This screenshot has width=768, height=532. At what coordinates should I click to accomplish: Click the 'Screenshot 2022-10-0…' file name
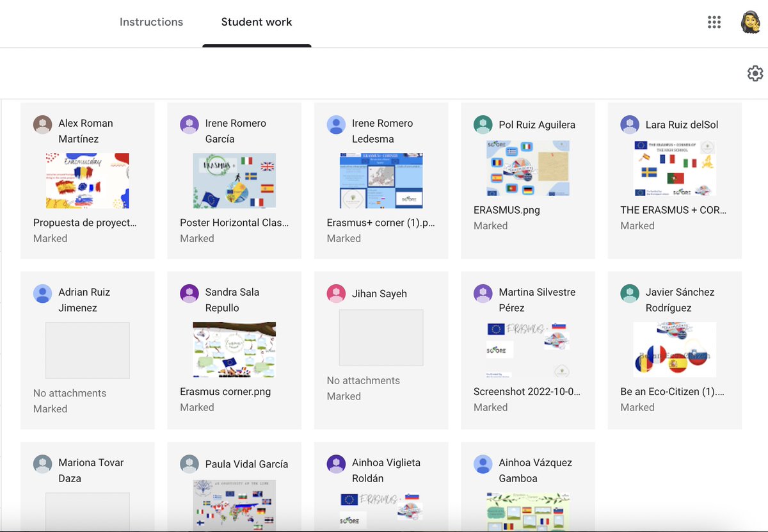[527, 392]
